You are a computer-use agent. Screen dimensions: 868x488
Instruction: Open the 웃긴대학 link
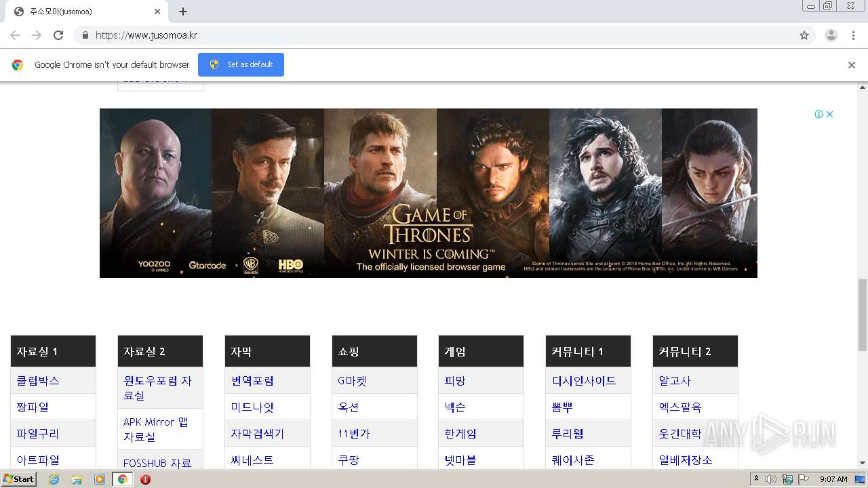[x=680, y=434]
